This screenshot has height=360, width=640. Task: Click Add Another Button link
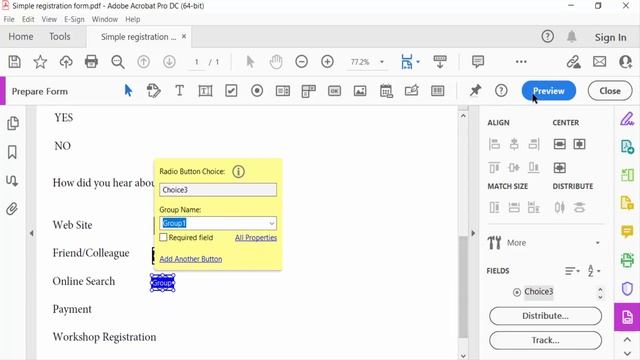coord(191,259)
